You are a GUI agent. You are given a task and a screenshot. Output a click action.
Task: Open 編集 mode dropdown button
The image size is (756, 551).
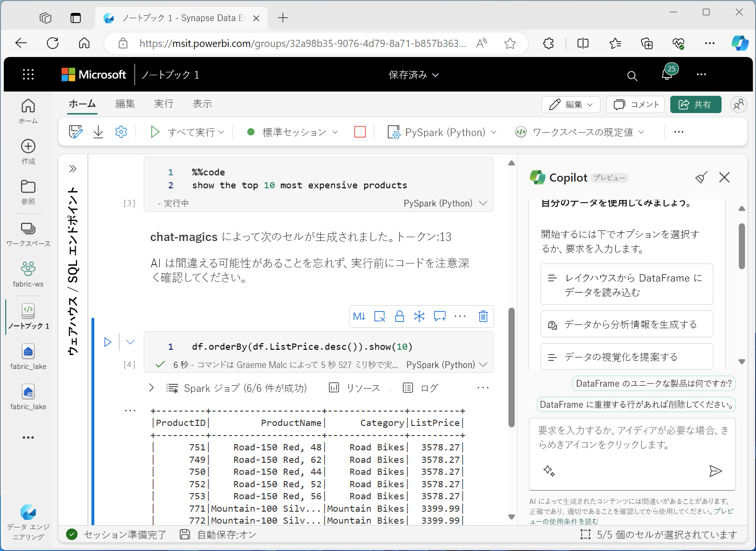[x=571, y=104]
